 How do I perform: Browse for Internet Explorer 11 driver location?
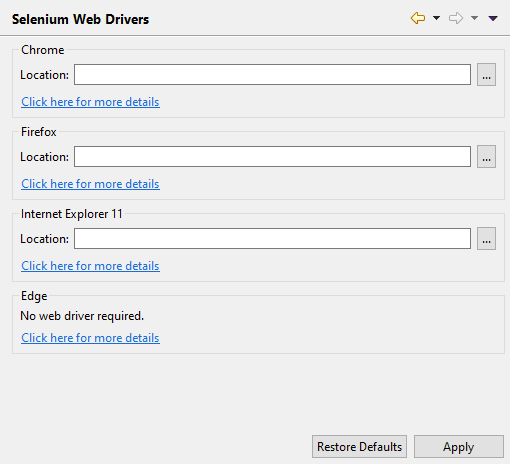(486, 239)
